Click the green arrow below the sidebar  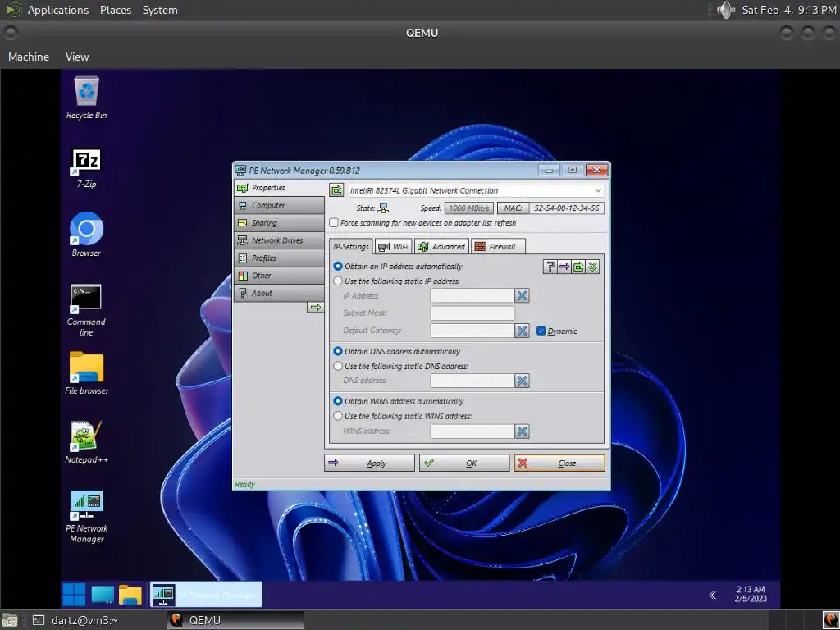[316, 307]
